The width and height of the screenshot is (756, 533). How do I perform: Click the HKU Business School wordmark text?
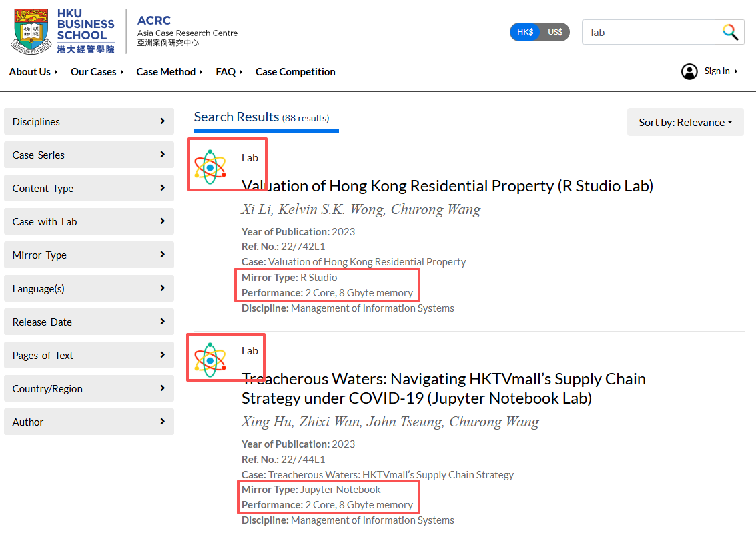[x=86, y=31]
